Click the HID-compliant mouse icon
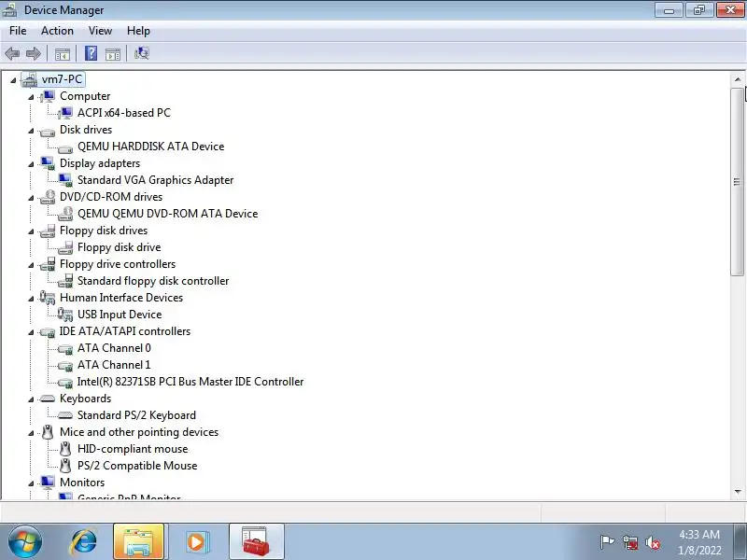This screenshot has width=747, height=560. coord(65,449)
